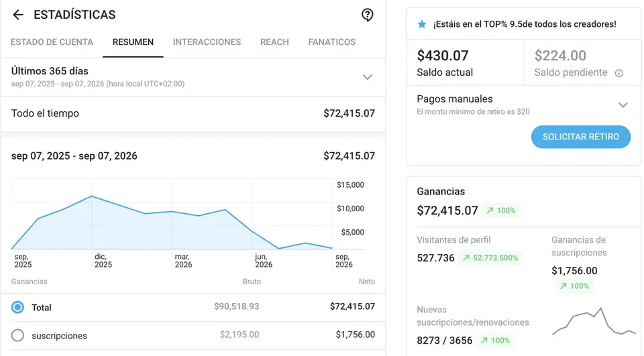The height and width of the screenshot is (356, 644).
Task: Go back using the arrow beside ESTADÍSTICAS
Action: (x=18, y=15)
